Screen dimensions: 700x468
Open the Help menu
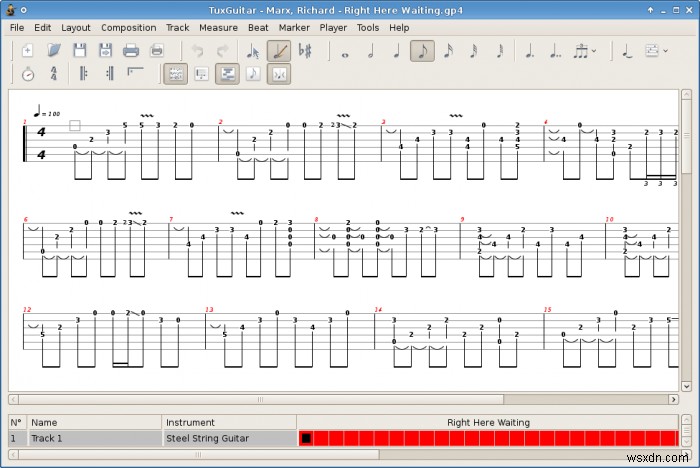pyautogui.click(x=399, y=28)
